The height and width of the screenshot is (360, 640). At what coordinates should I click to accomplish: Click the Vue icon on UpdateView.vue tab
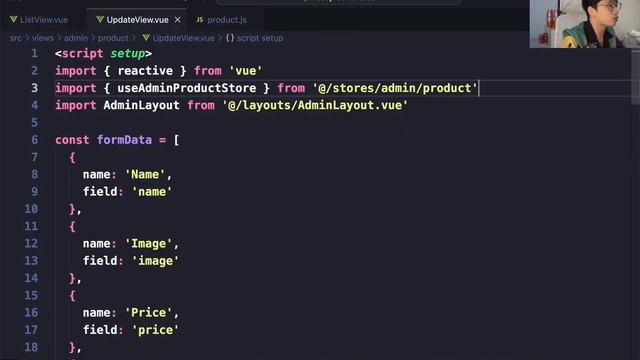click(x=100, y=20)
